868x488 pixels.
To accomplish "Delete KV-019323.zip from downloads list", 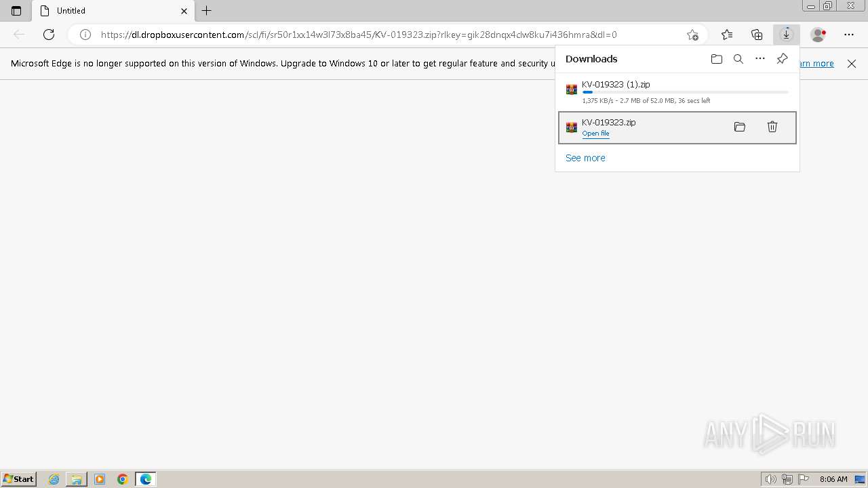I will pos(772,127).
